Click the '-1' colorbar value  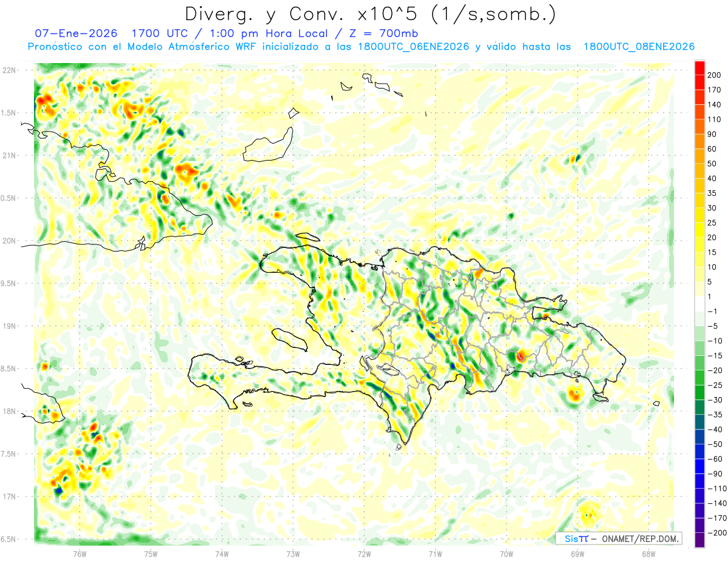712,312
